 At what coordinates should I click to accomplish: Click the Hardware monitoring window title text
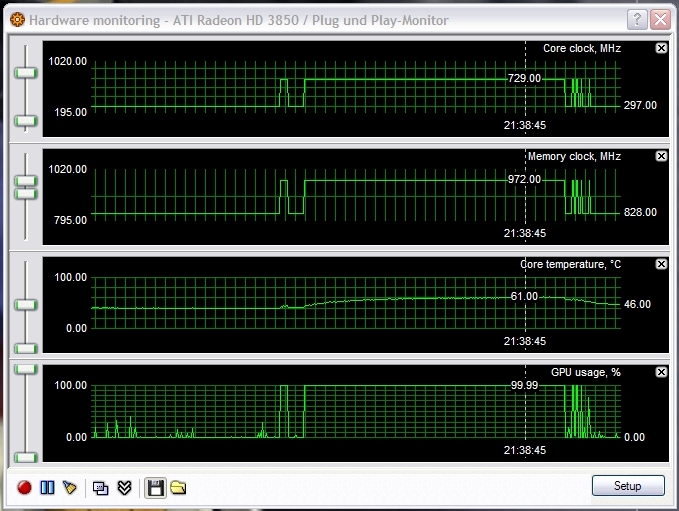[x=239, y=20]
